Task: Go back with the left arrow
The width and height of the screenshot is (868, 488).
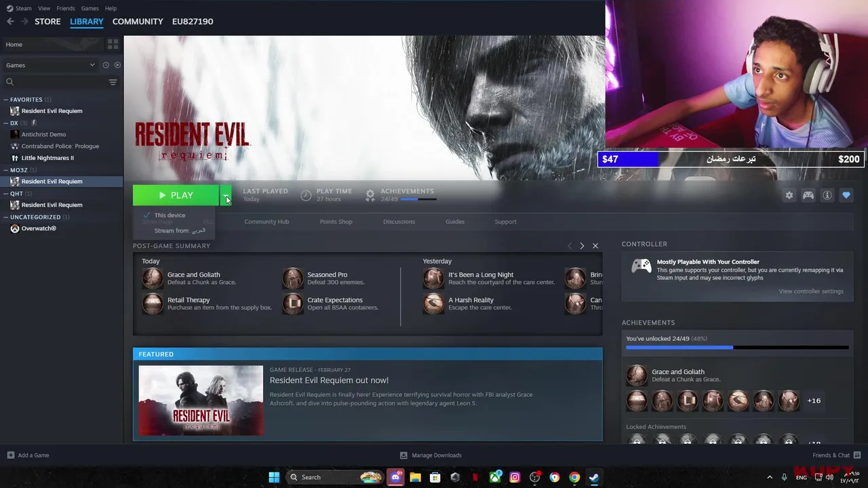Action: [10, 22]
